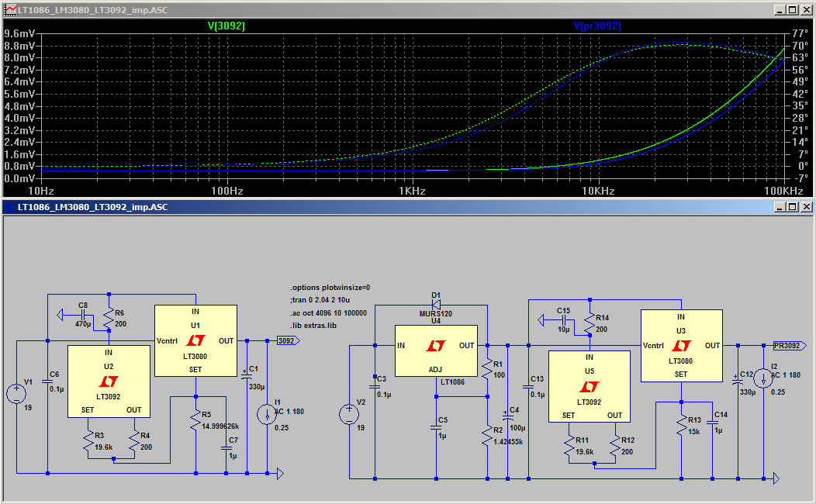
Task: Click the LT logo inside U2 LT3092
Action: coord(109,381)
